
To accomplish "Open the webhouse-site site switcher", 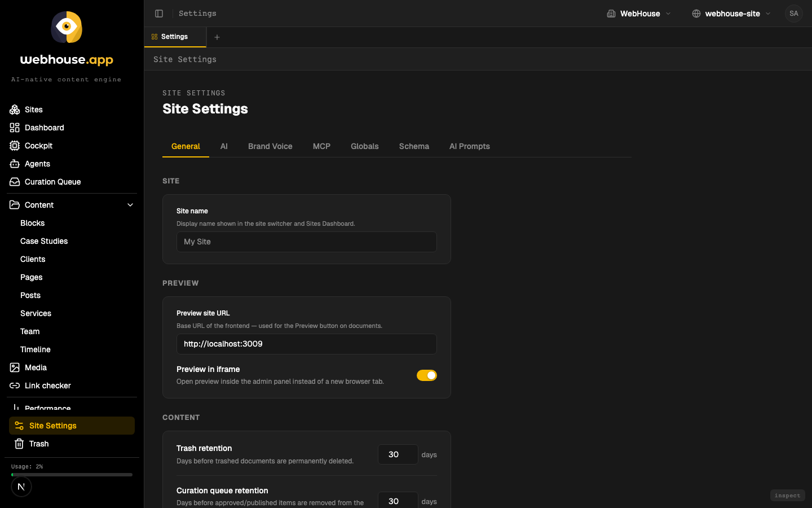I will pos(731,14).
